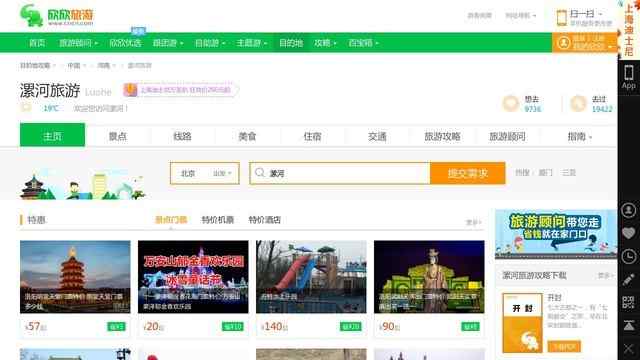Expand the 扫一扫 dropdown arrow
This screenshot has height=360, width=640.
[600, 14]
